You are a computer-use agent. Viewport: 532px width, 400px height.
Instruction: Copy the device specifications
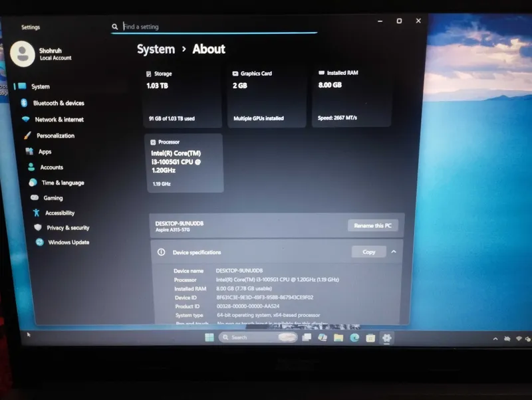point(369,252)
